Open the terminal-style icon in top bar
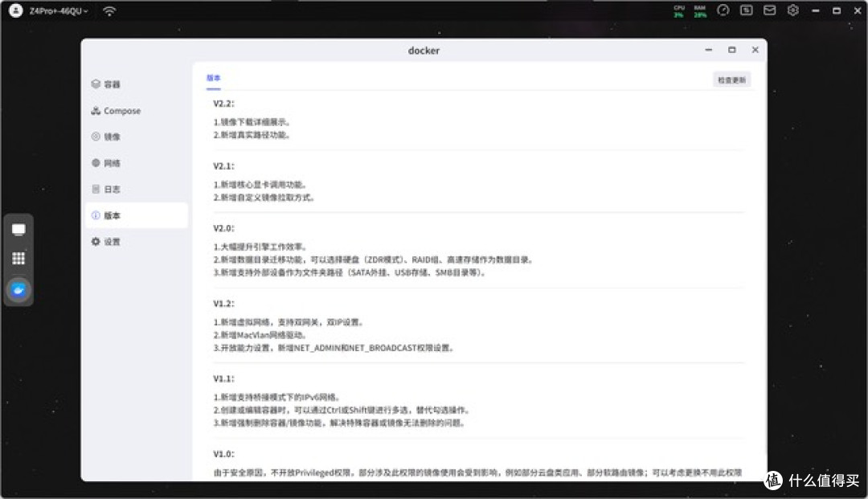Viewport: 868px width, 499px height. pos(746,10)
